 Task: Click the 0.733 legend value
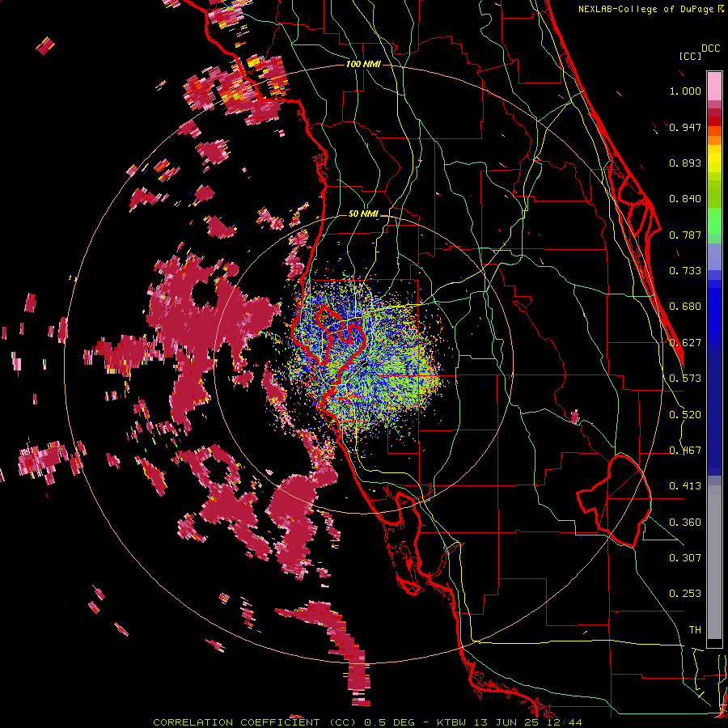(x=685, y=271)
